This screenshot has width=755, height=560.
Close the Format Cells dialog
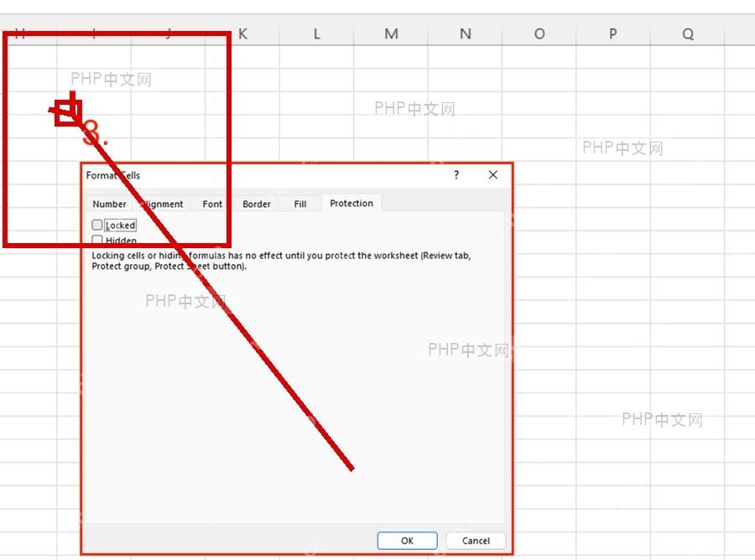(x=493, y=174)
